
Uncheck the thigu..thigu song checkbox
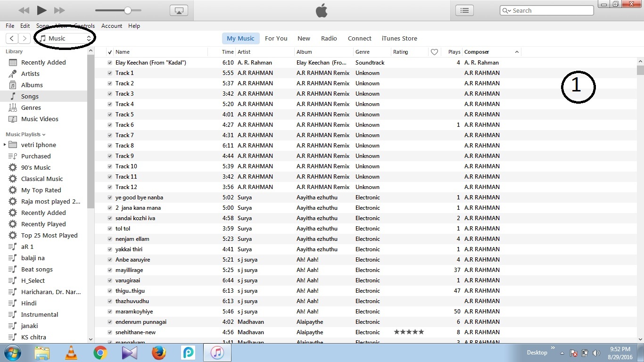pyautogui.click(x=110, y=291)
